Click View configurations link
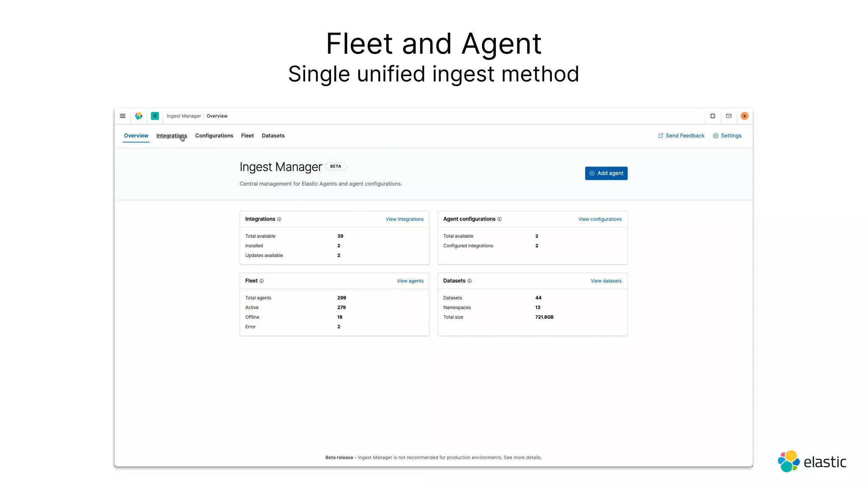This screenshot has width=868, height=488. (x=600, y=219)
